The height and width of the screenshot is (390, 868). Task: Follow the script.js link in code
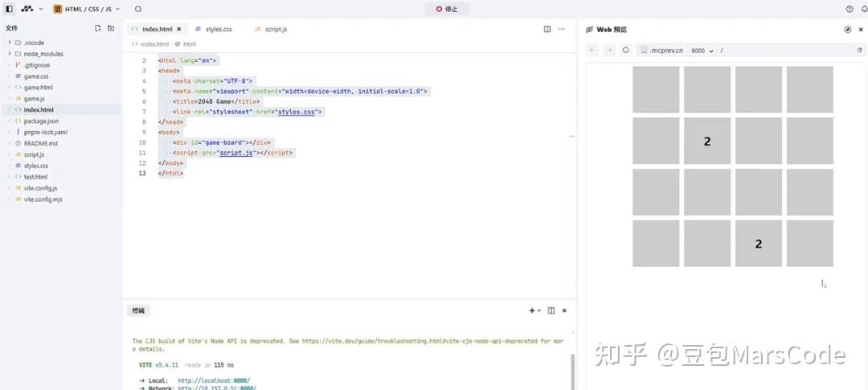pos(236,153)
